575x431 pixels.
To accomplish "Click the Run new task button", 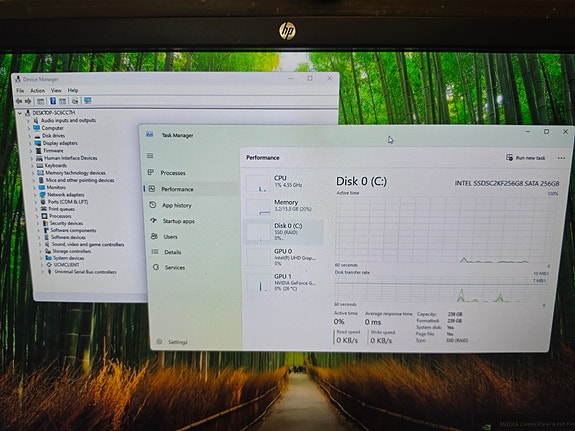I will pyautogui.click(x=525, y=158).
